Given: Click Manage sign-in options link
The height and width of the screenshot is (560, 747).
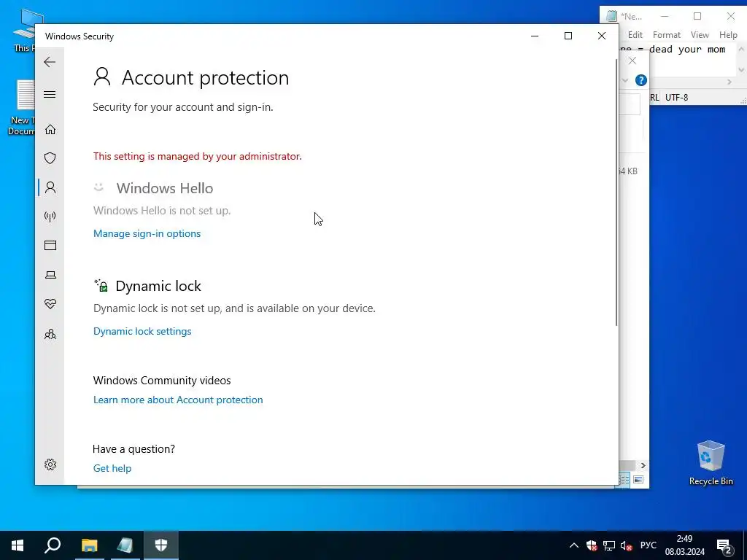Looking at the screenshot, I should point(147,233).
